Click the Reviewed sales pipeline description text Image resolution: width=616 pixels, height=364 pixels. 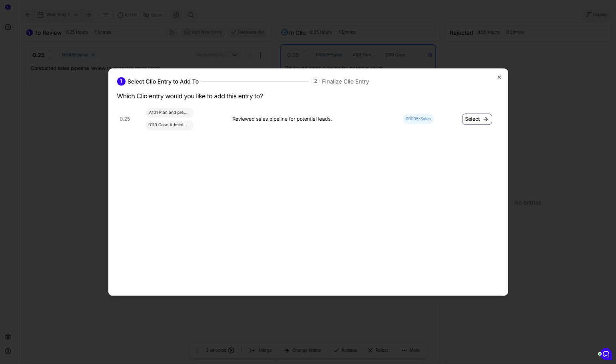282,119
